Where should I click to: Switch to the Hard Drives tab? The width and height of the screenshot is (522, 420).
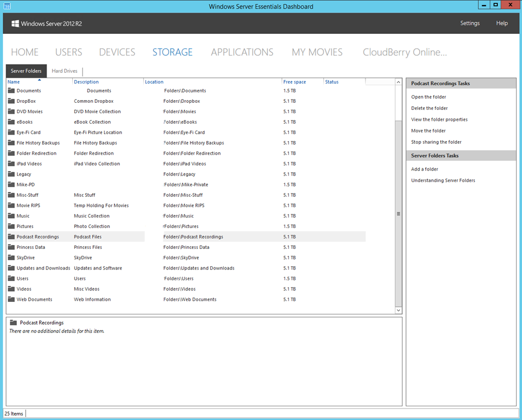click(65, 71)
